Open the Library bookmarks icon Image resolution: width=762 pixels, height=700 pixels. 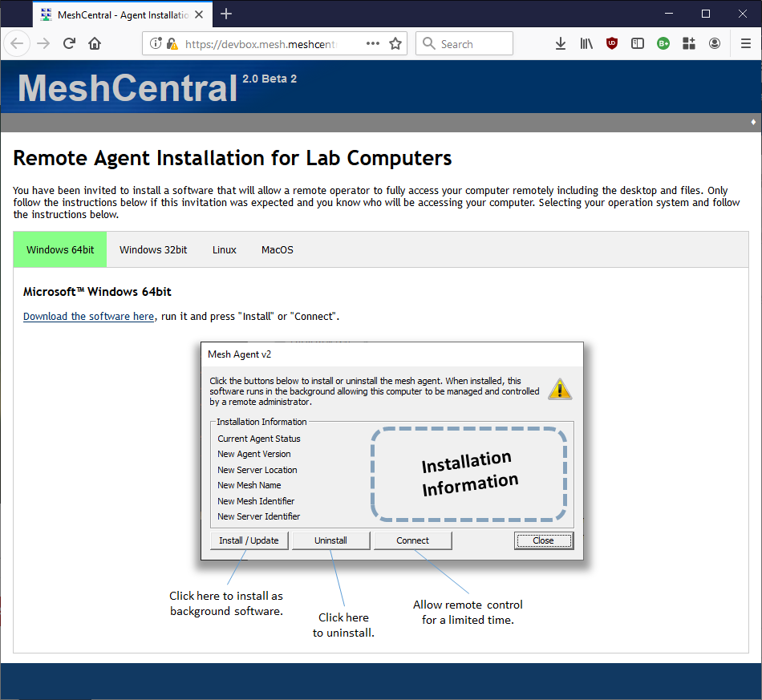tap(586, 44)
